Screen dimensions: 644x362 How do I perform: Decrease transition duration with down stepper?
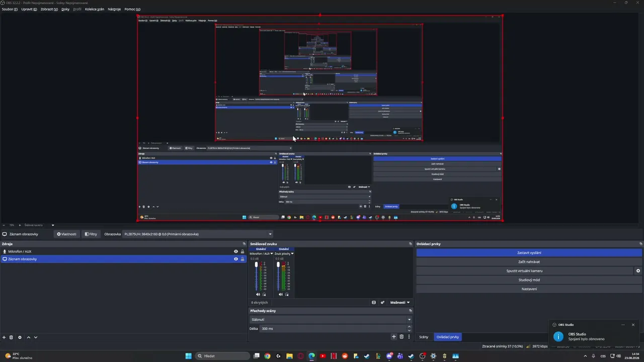click(409, 330)
